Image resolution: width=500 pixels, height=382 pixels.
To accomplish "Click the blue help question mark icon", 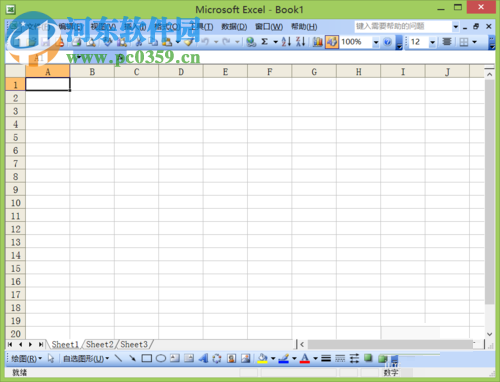I will pyautogui.click(x=387, y=42).
